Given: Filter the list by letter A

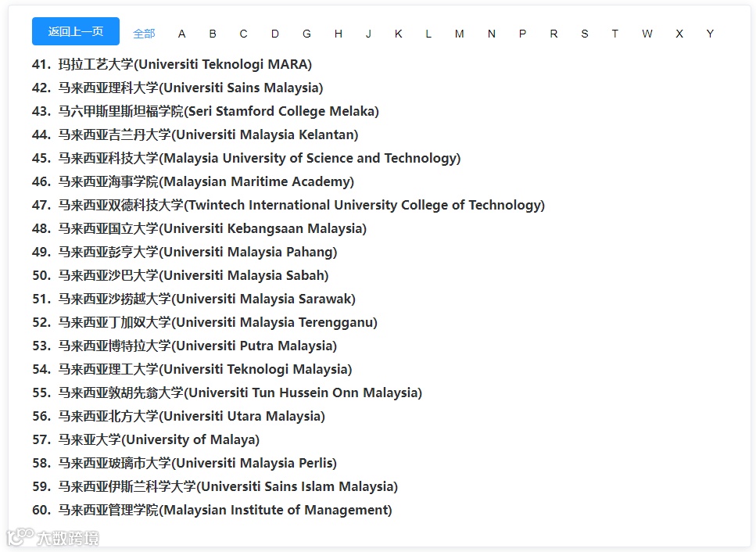Looking at the screenshot, I should coord(181,34).
